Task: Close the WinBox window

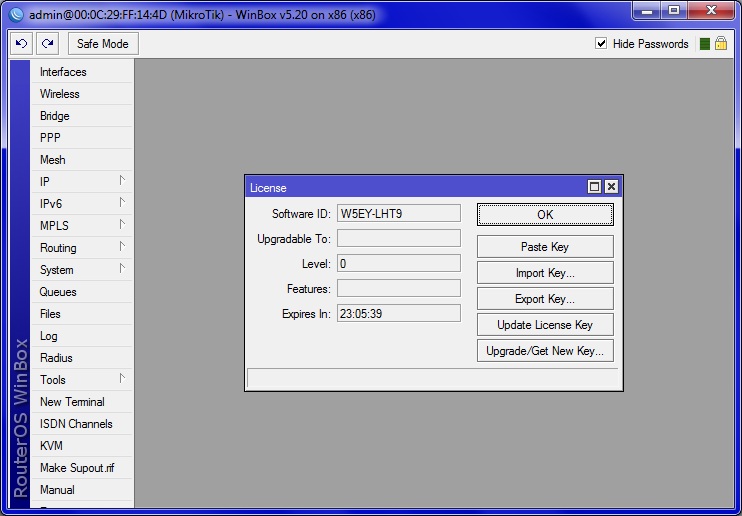Action: (711, 11)
